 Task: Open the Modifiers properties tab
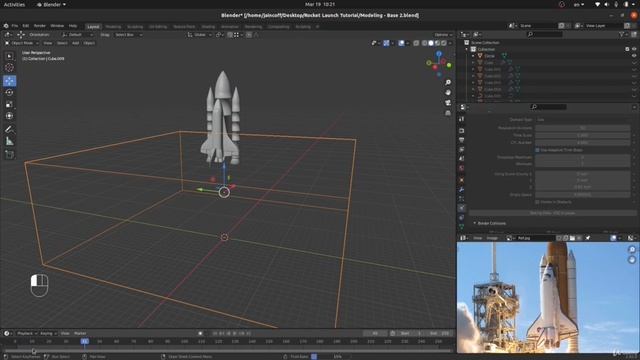(462, 189)
